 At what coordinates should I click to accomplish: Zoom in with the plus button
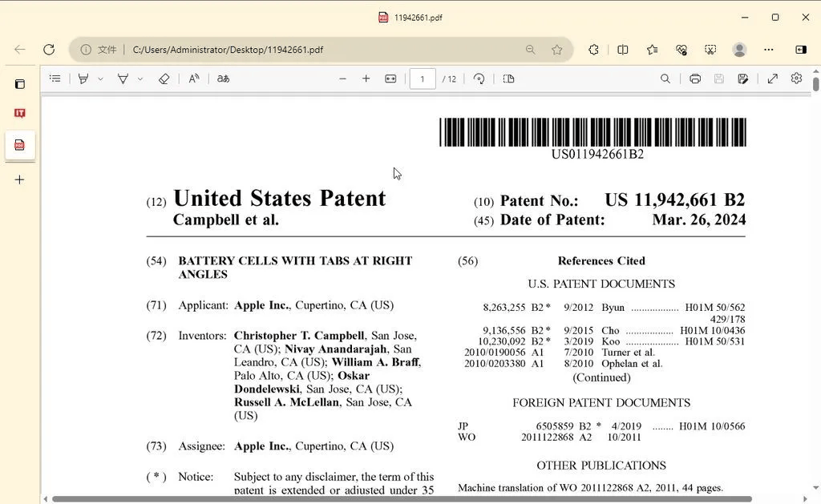click(x=366, y=79)
